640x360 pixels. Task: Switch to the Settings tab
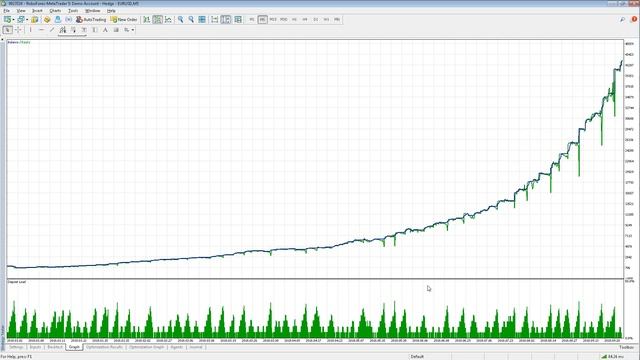16,347
